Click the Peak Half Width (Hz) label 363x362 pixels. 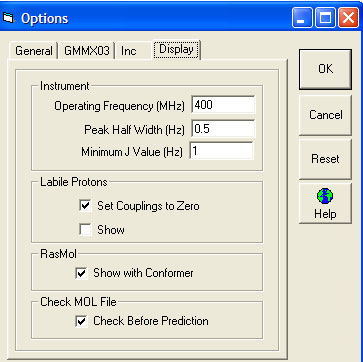(x=134, y=129)
